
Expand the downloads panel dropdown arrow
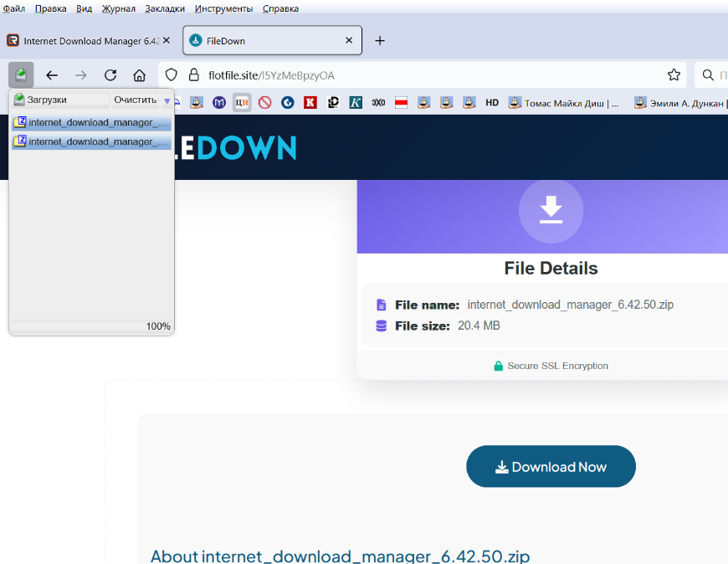click(x=167, y=100)
